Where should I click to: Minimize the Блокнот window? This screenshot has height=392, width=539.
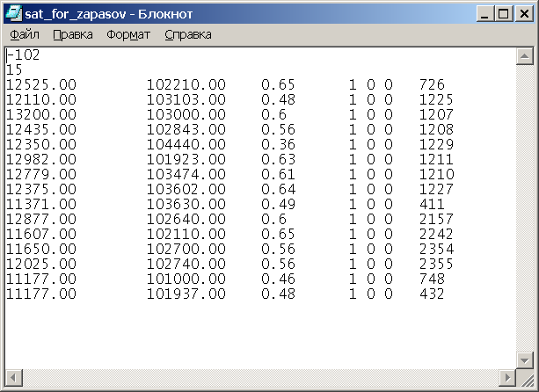pyautogui.click(x=484, y=14)
